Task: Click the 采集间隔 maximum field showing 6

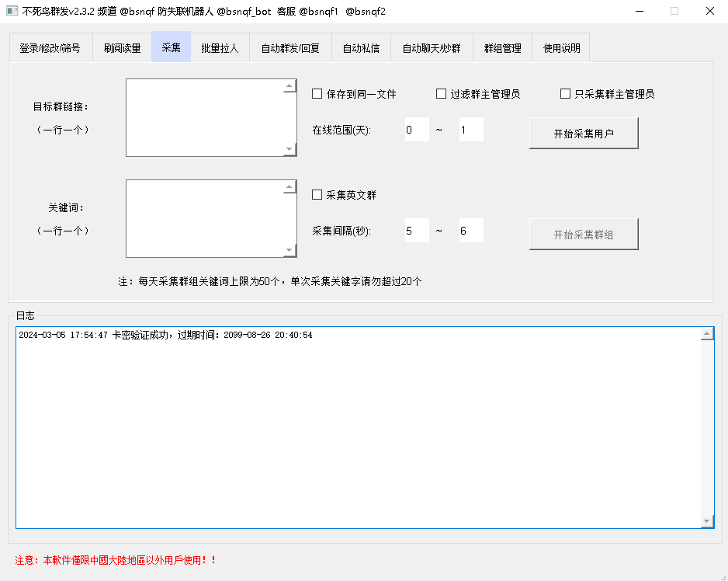Action: point(471,231)
